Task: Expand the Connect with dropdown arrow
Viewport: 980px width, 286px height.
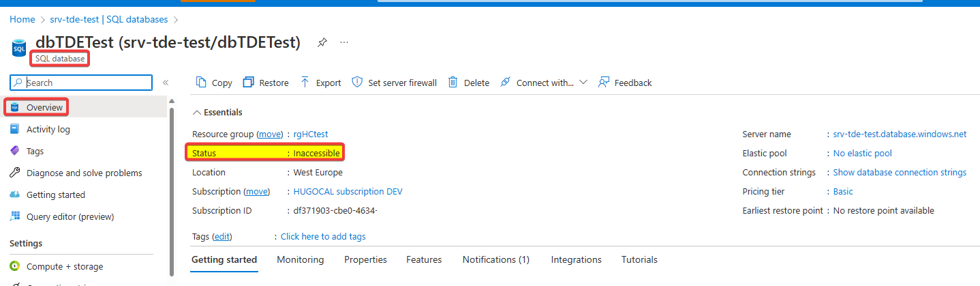Action: (583, 83)
